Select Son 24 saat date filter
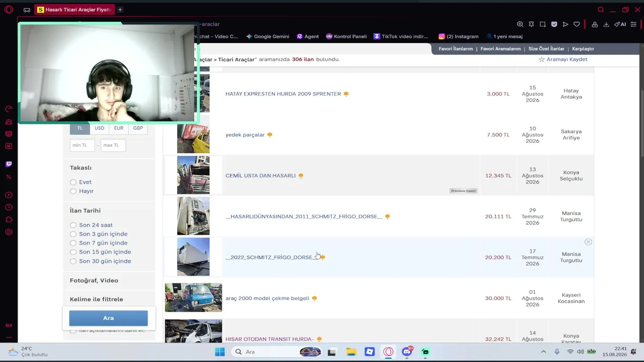The width and height of the screenshot is (644, 362). 73,225
